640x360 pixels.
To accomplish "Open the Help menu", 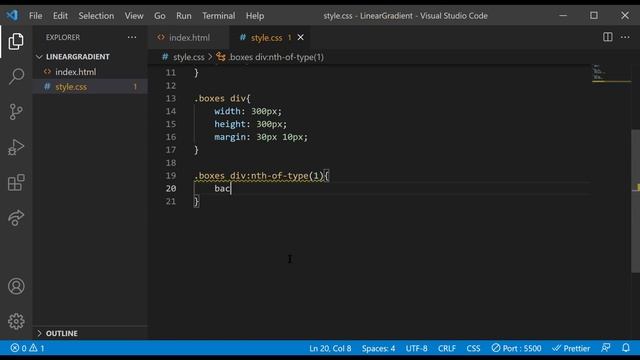I will 255,16.
